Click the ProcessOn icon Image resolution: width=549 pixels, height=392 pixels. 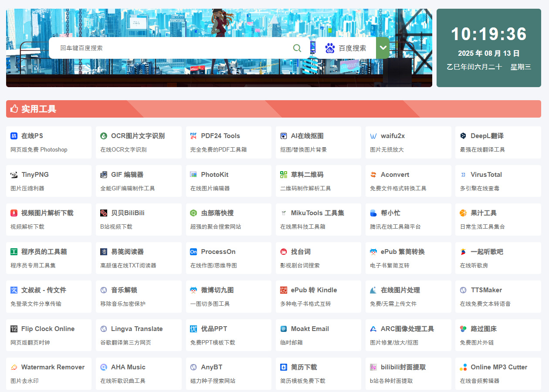point(193,252)
